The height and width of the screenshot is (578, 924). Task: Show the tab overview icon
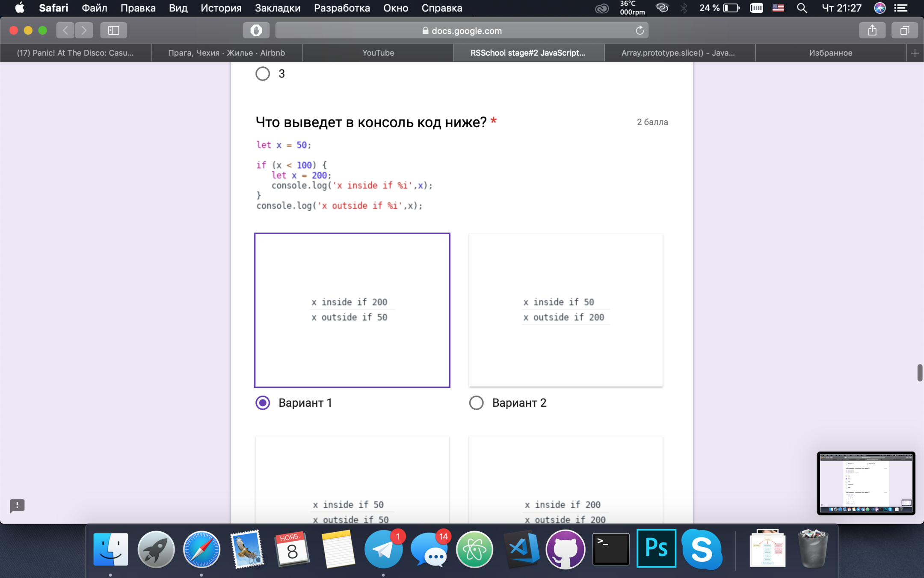(x=904, y=30)
